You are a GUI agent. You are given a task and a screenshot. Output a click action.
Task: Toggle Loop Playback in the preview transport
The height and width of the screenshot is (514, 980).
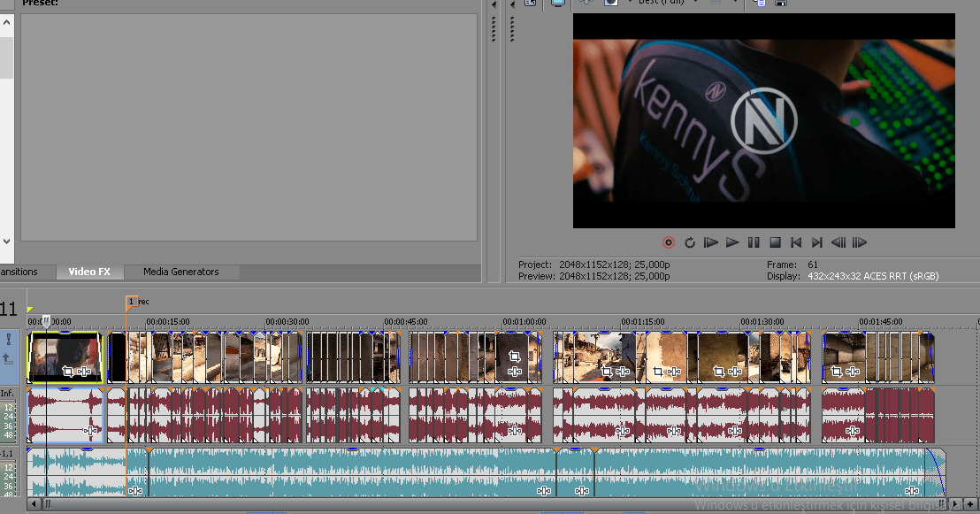pos(689,242)
